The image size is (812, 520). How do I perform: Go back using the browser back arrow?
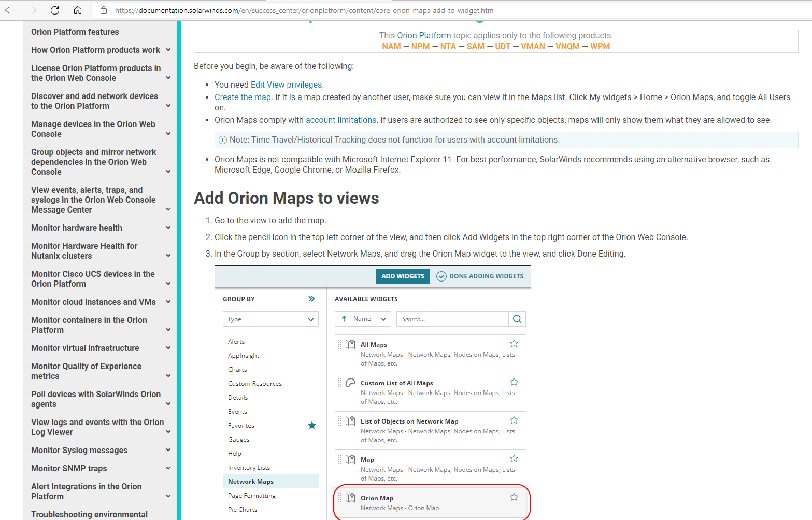[9, 10]
